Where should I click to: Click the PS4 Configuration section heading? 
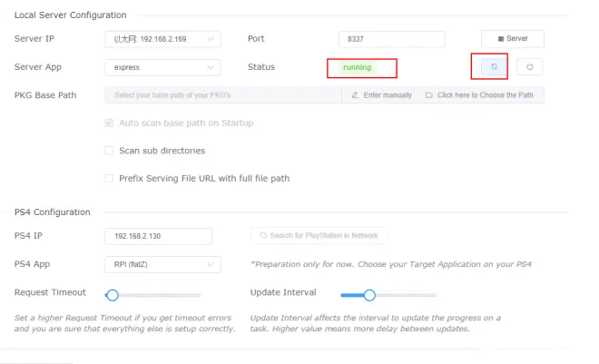53,212
